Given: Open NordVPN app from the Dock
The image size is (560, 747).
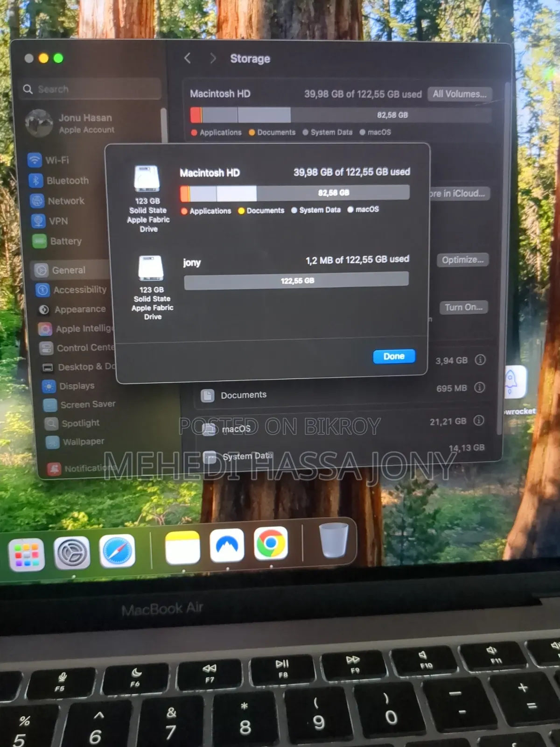Looking at the screenshot, I should click(227, 545).
